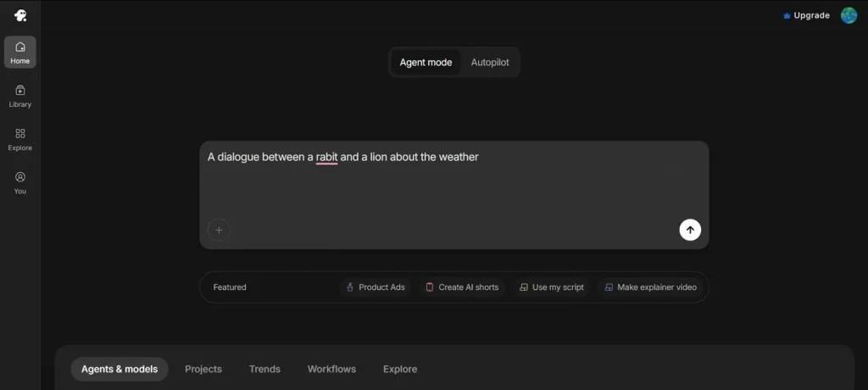Open the Home sidebar item

(20, 53)
